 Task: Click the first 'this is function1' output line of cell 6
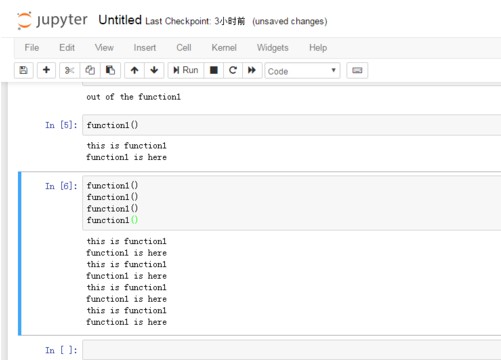[x=126, y=241]
